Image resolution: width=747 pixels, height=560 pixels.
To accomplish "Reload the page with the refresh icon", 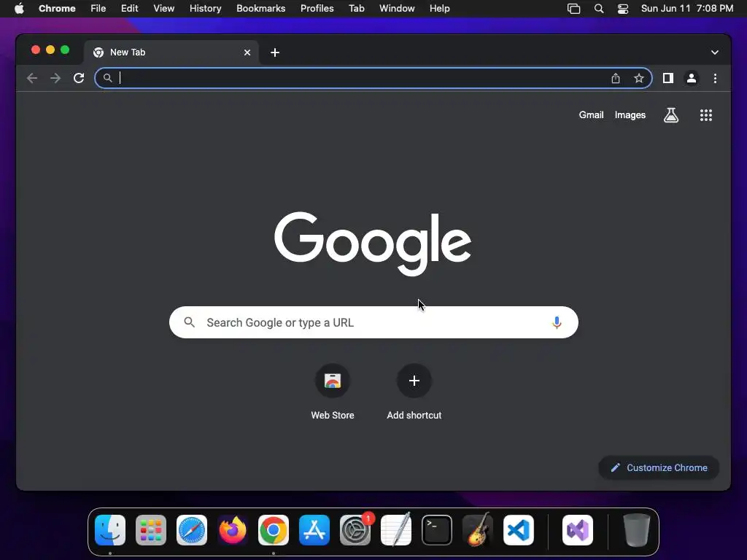I will click(79, 78).
